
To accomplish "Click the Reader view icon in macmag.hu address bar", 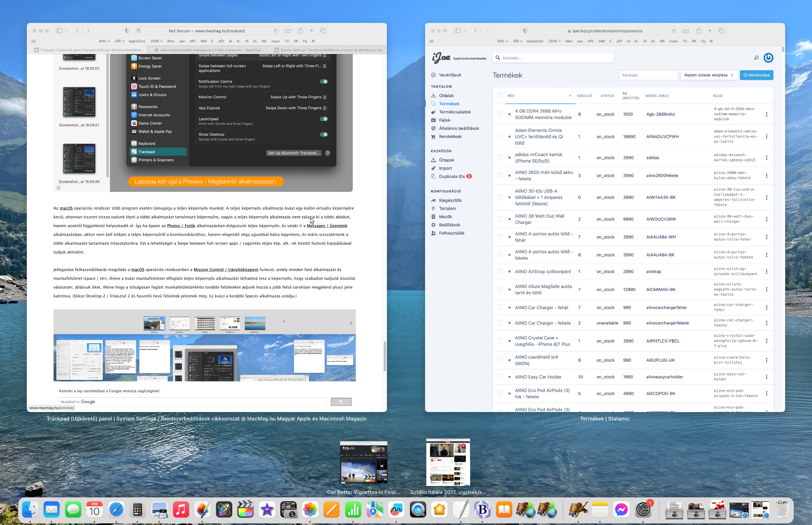I will 138,30.
